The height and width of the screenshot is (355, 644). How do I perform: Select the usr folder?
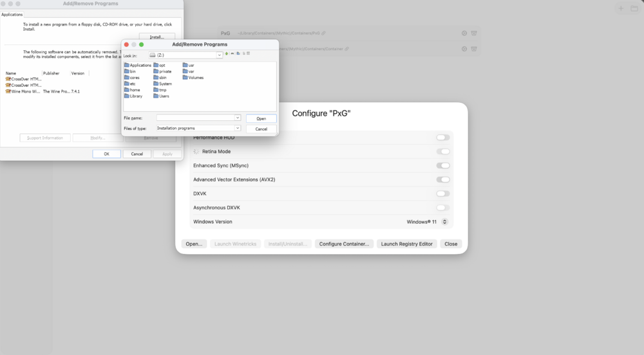click(189, 65)
